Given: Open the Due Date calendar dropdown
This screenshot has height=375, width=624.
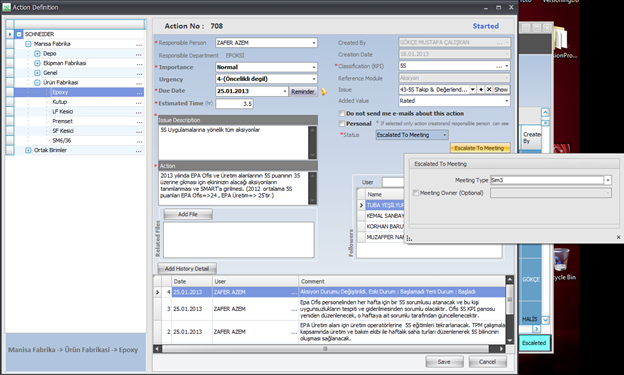Looking at the screenshot, I should click(x=285, y=91).
